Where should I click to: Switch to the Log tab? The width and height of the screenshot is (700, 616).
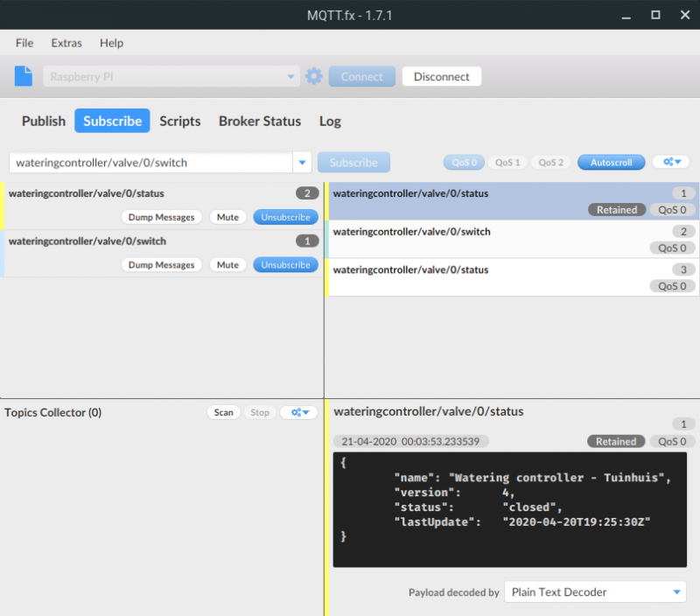pos(330,122)
